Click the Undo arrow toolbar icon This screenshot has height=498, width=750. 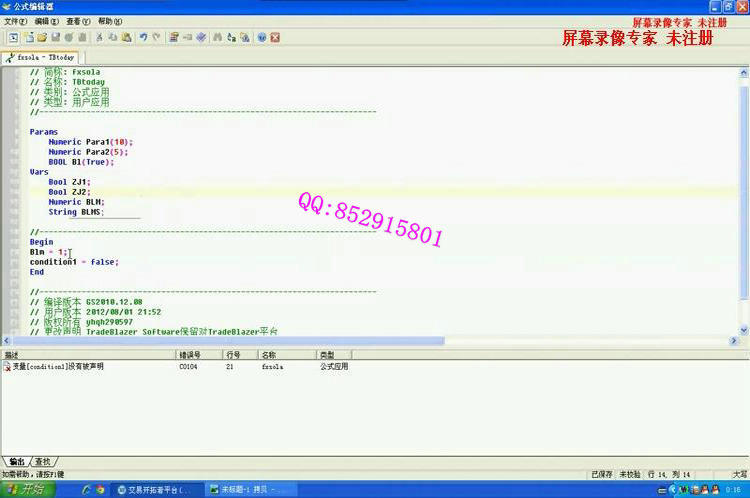(144, 37)
